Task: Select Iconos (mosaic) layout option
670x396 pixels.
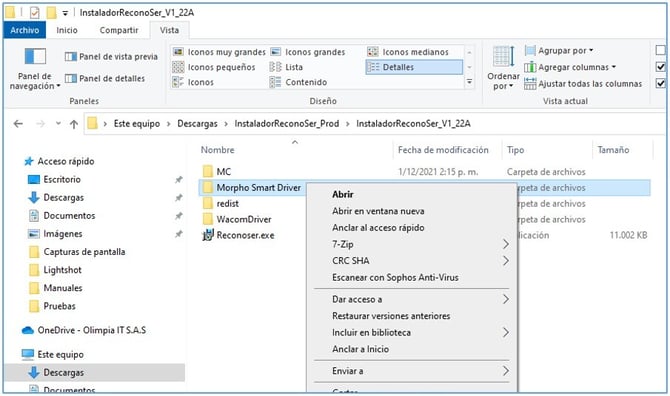Action: pos(193,82)
